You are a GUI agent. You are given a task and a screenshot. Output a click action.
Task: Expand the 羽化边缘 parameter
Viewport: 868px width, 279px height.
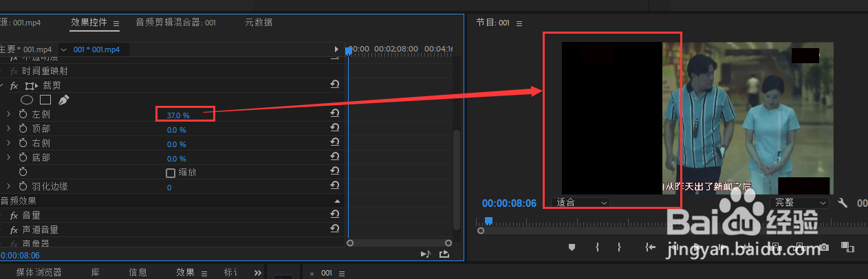pos(8,187)
